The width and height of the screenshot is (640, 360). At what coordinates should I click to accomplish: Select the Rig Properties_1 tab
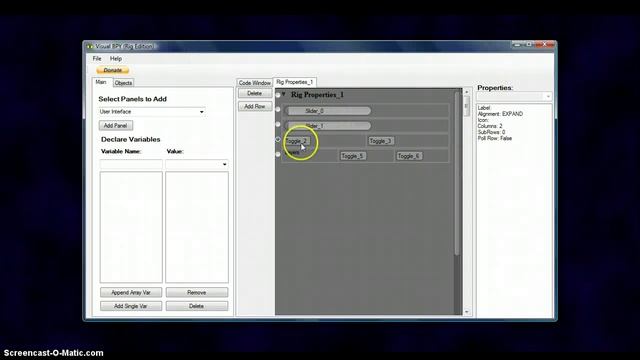[294, 82]
